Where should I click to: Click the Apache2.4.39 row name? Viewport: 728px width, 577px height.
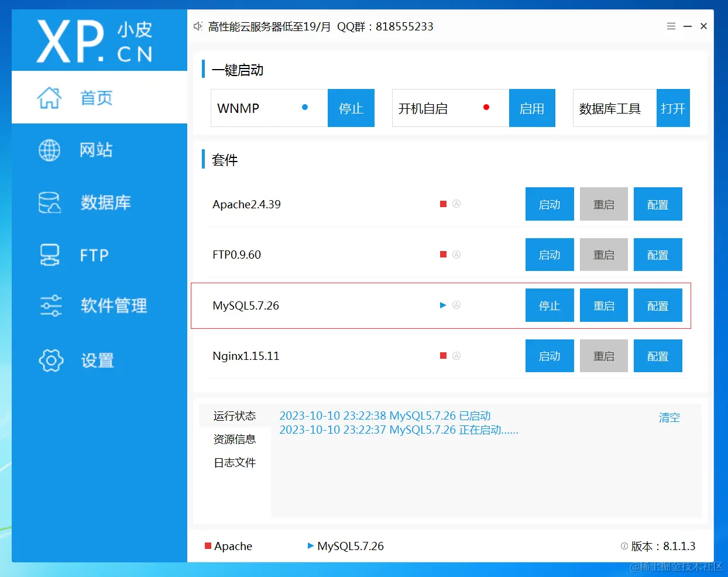(246, 204)
